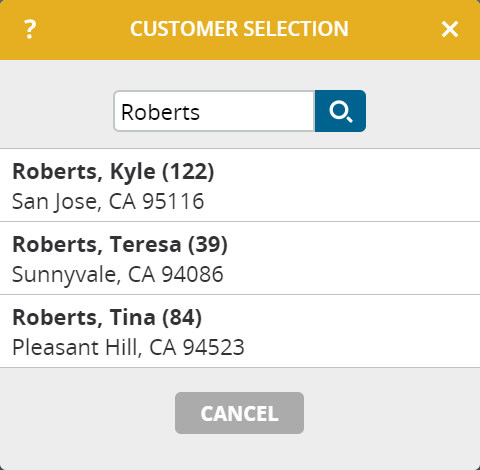Click customer number (84) beside Tina
The width and height of the screenshot is (480, 470).
[182, 317]
